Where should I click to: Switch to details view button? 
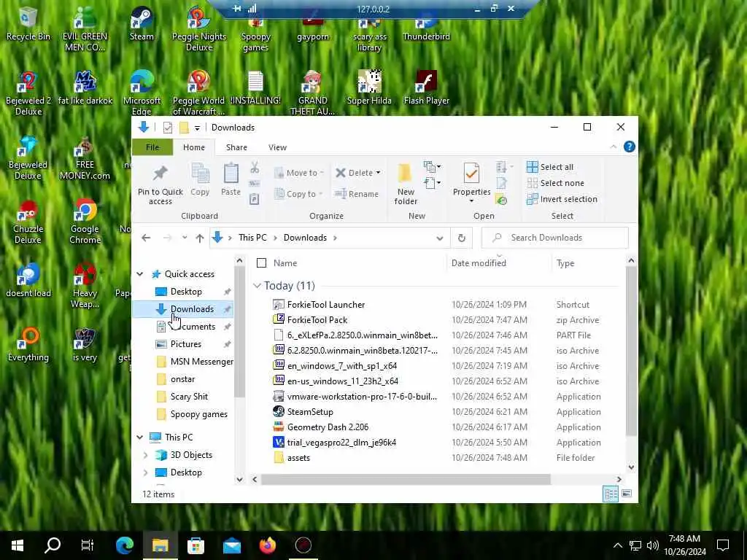point(611,494)
